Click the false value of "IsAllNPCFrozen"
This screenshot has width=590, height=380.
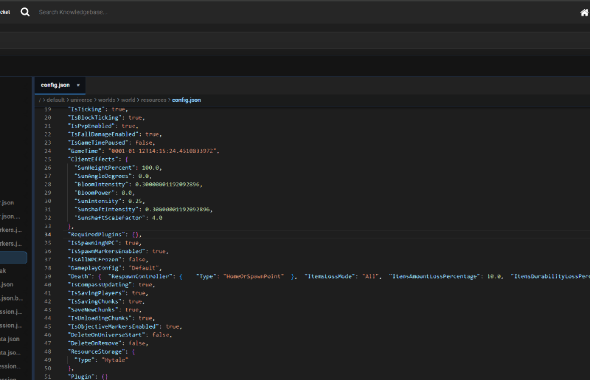pyautogui.click(x=137, y=259)
